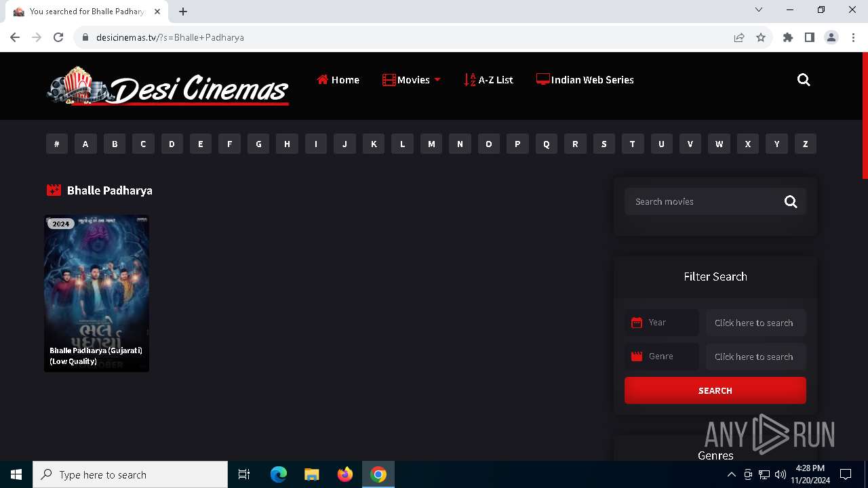Open the Chrome profile avatar
This screenshot has height=488, width=868.
coord(831,37)
